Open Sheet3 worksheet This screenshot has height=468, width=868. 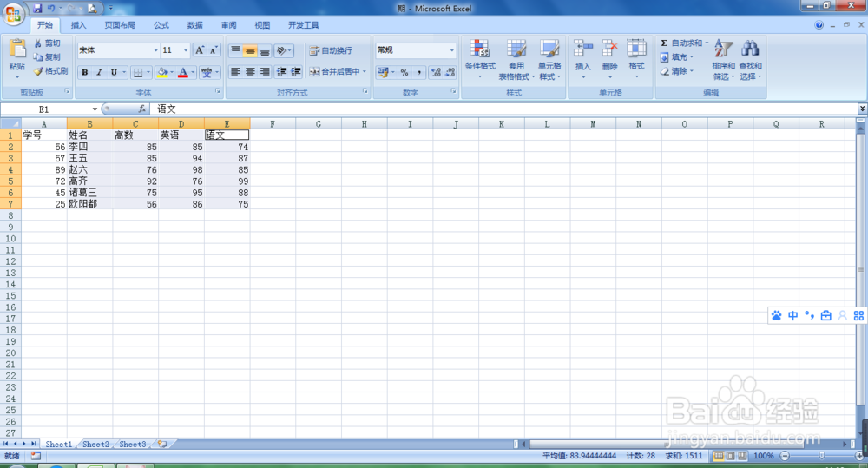point(133,445)
